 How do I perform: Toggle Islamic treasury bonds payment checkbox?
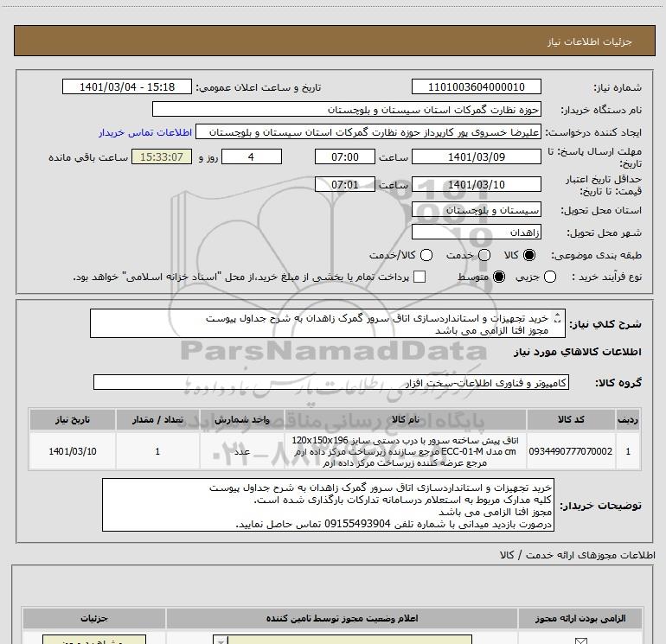coord(419,277)
